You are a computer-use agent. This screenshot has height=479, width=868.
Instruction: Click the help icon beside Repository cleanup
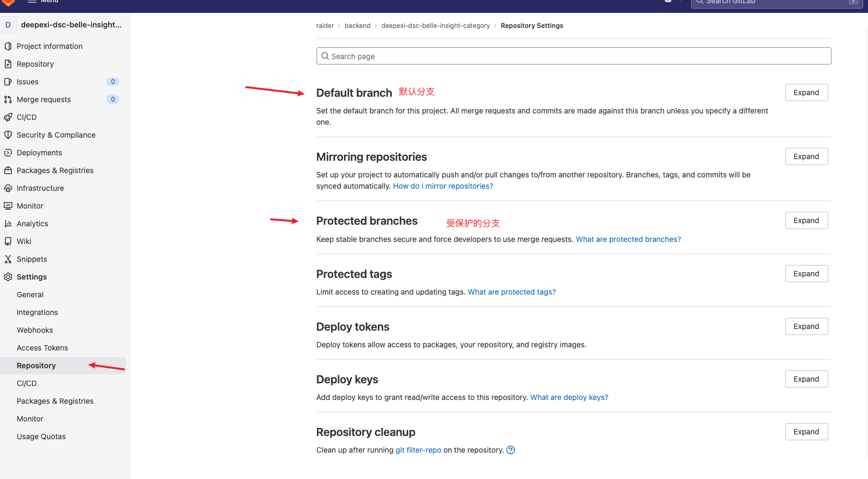[511, 450]
